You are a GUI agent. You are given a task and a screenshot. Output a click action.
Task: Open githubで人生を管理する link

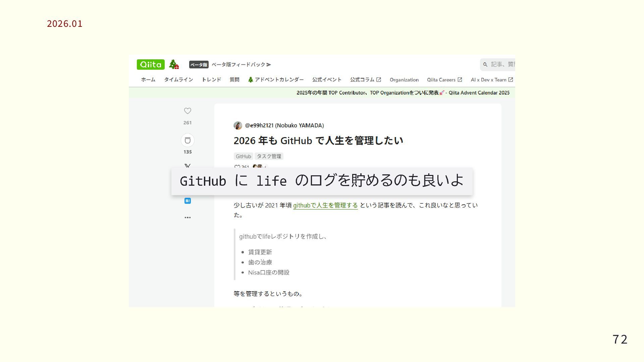tap(325, 205)
